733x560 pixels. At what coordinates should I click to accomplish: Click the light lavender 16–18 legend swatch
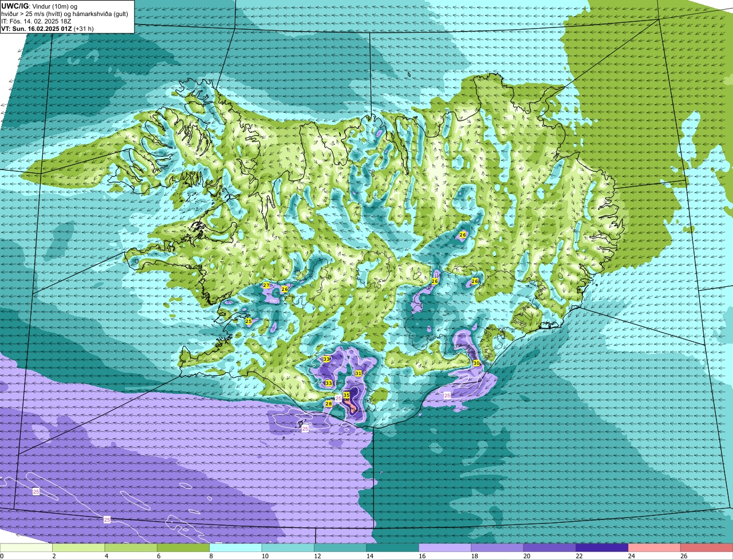445,547
